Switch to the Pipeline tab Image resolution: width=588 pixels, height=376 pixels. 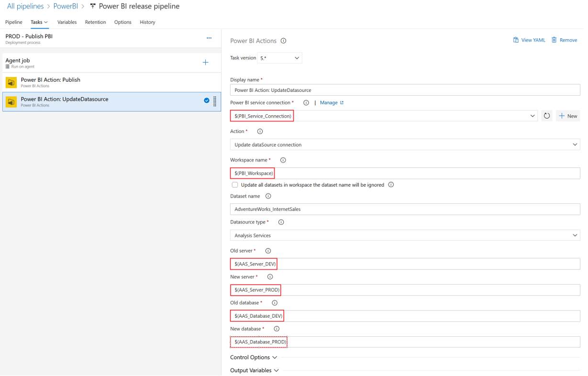14,22
